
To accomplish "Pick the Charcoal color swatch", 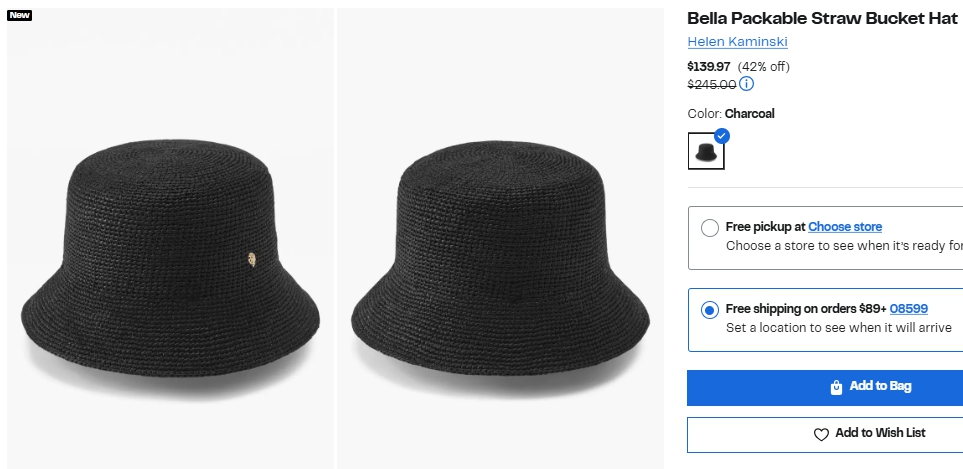I will pos(706,151).
